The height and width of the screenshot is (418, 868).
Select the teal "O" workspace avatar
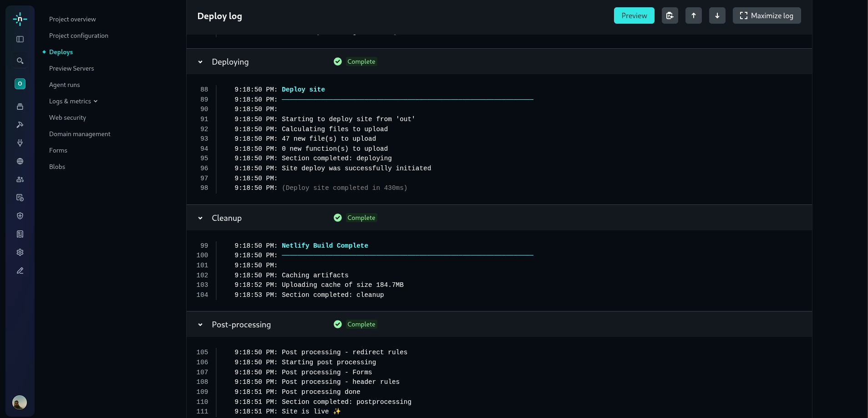coord(20,84)
